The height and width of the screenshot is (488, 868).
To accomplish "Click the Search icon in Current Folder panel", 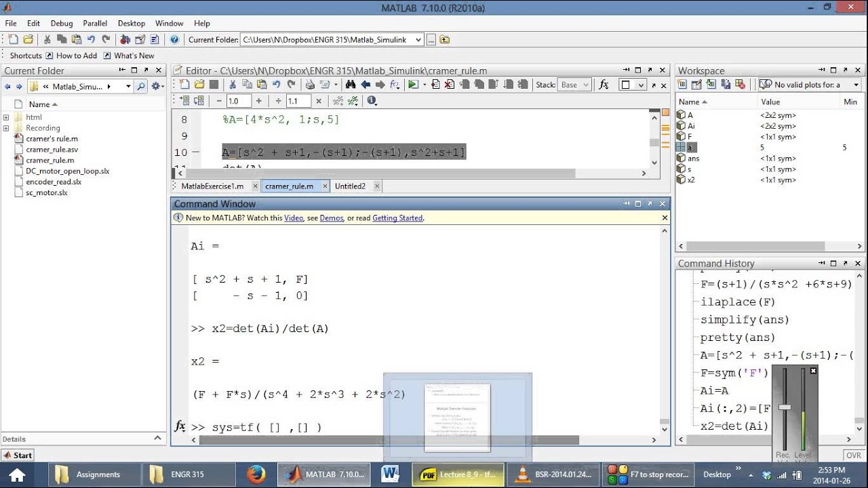I will click(x=141, y=86).
